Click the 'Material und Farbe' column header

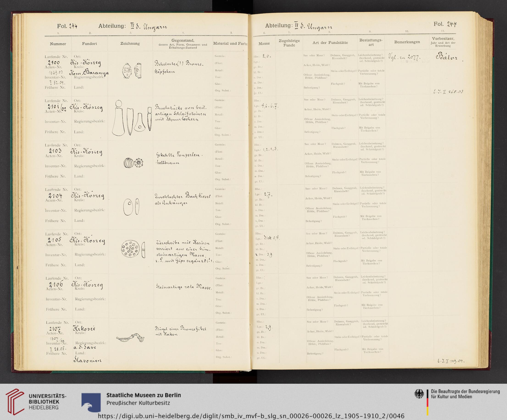[x=230, y=44]
